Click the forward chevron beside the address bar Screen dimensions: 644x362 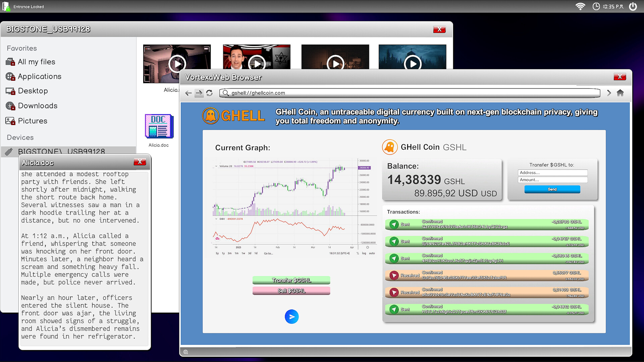(x=609, y=93)
